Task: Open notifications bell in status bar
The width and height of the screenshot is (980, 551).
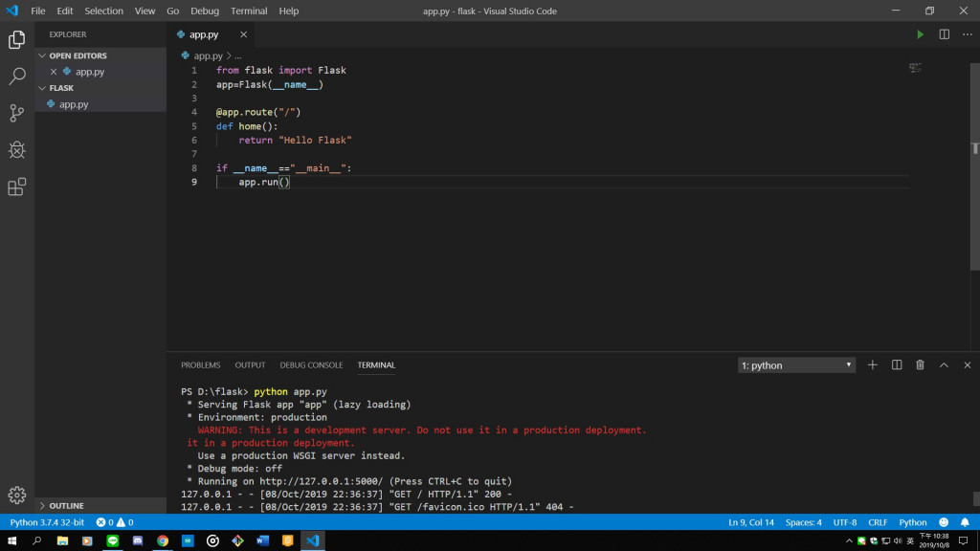Action: click(965, 522)
